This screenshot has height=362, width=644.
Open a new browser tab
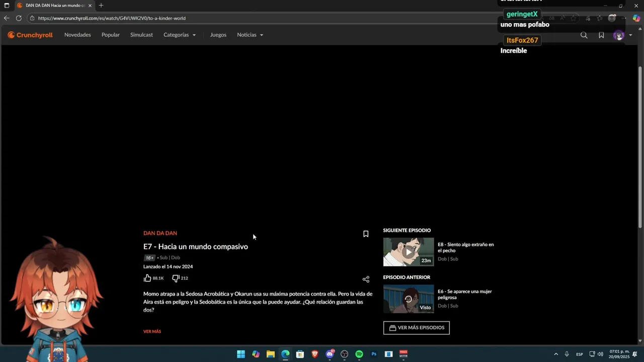point(101,6)
